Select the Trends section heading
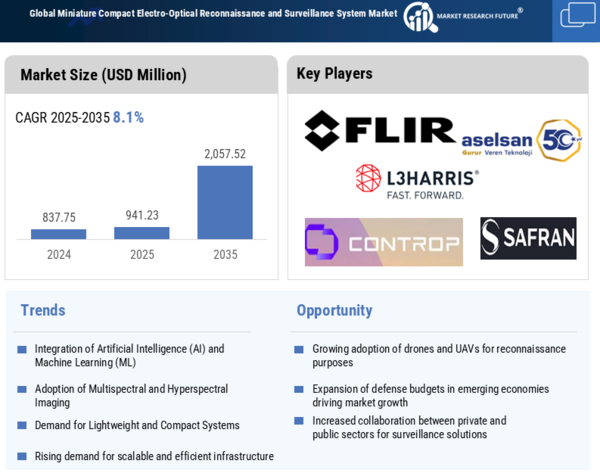The height and width of the screenshot is (473, 600). [x=43, y=310]
